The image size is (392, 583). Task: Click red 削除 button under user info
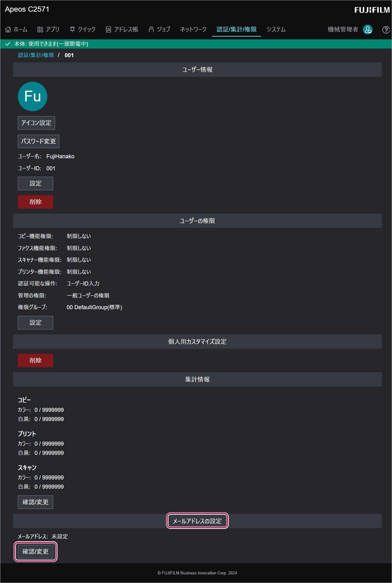(x=35, y=202)
